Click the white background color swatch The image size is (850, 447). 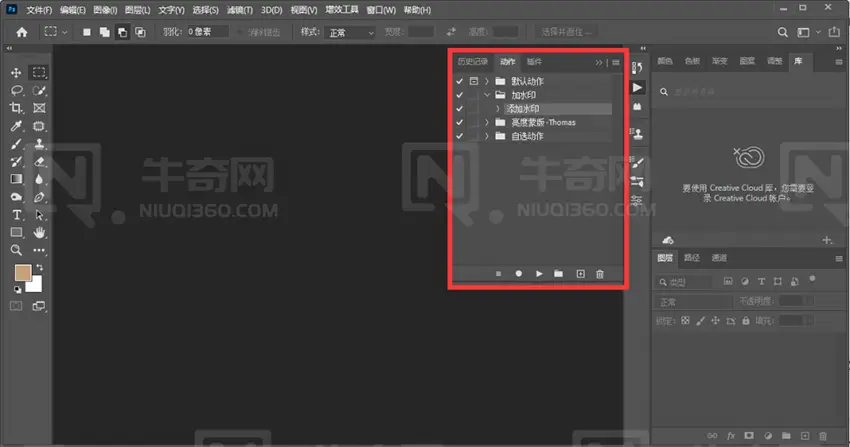pos(36,285)
